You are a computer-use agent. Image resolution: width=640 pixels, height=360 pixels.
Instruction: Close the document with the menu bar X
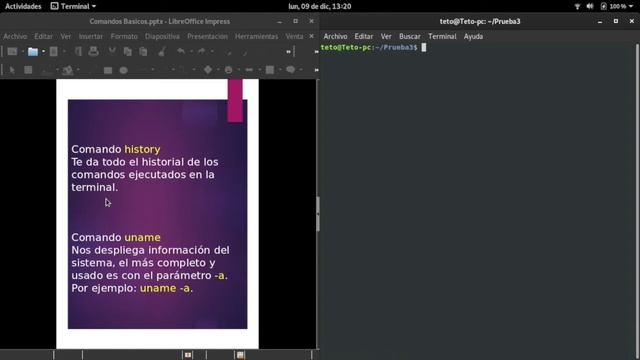[x=311, y=36]
